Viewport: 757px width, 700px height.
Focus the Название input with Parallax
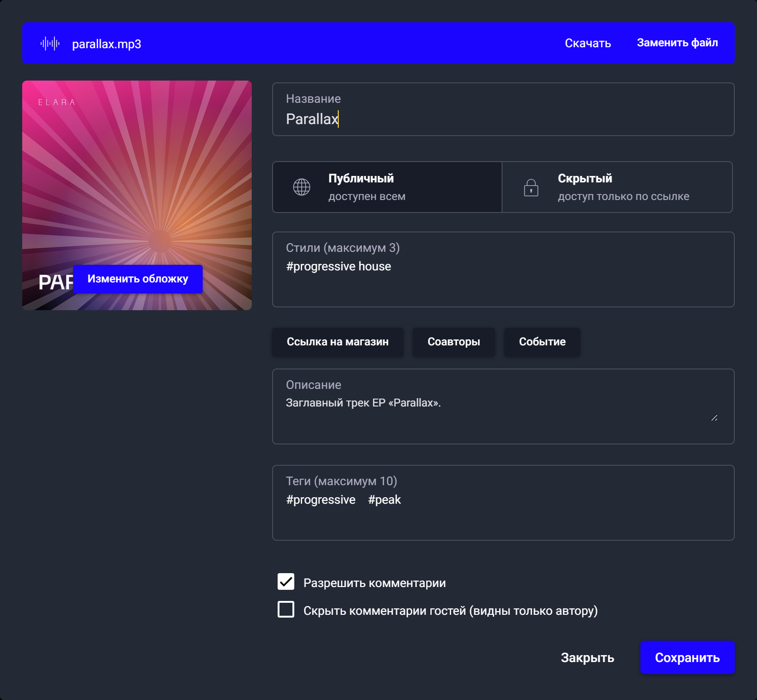(503, 109)
